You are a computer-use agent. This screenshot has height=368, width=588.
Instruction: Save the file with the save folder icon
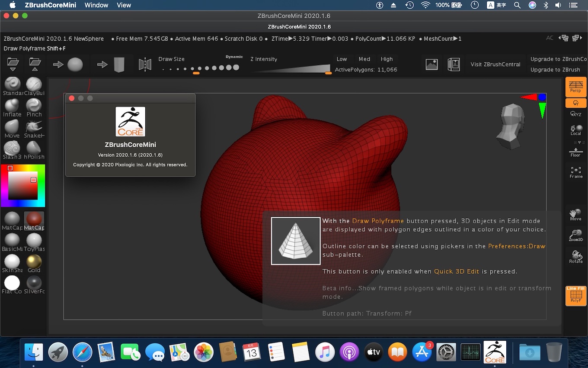[x=35, y=65]
